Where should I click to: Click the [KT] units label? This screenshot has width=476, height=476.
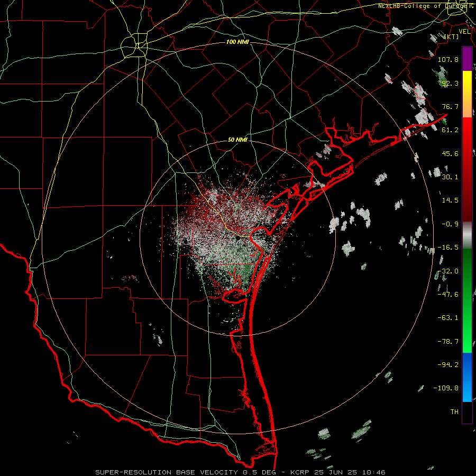coord(452,36)
